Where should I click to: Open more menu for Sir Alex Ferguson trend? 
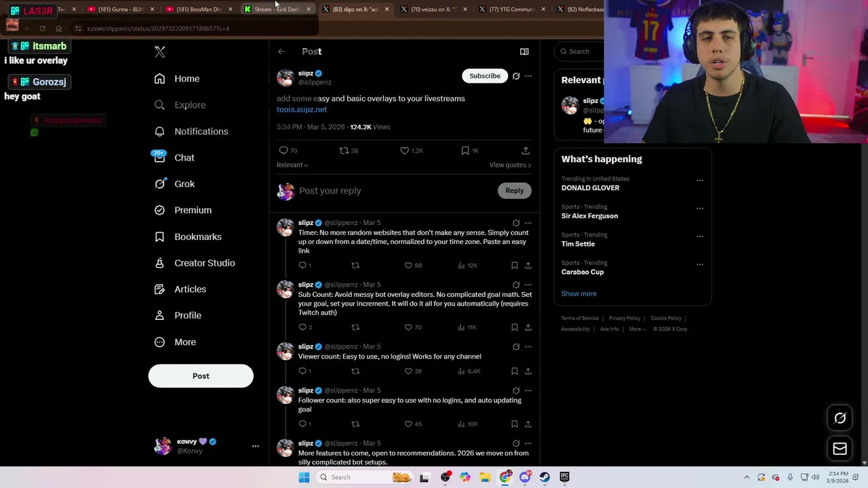pyautogui.click(x=700, y=208)
